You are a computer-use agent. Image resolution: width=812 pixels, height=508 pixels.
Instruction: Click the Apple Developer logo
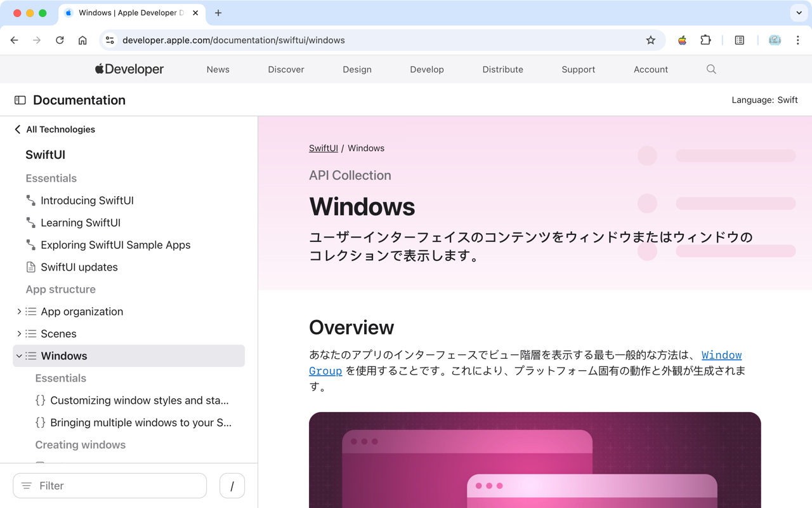pos(129,69)
